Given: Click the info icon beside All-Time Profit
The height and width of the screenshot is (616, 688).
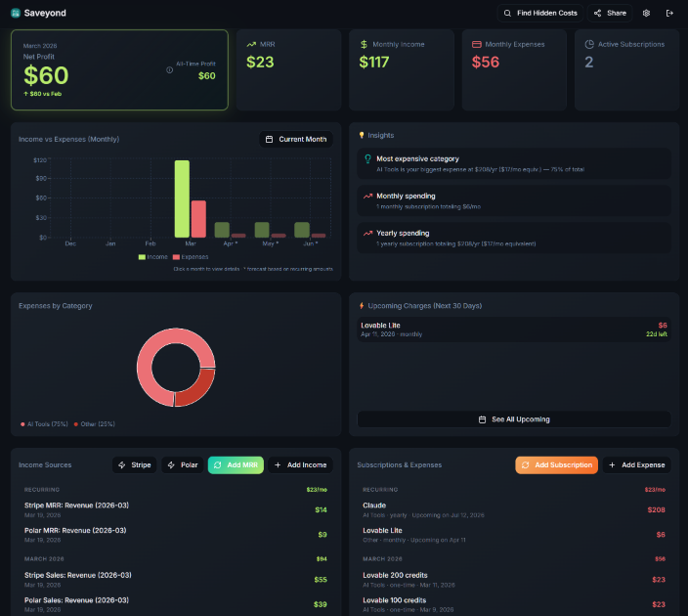Looking at the screenshot, I should [x=169, y=69].
